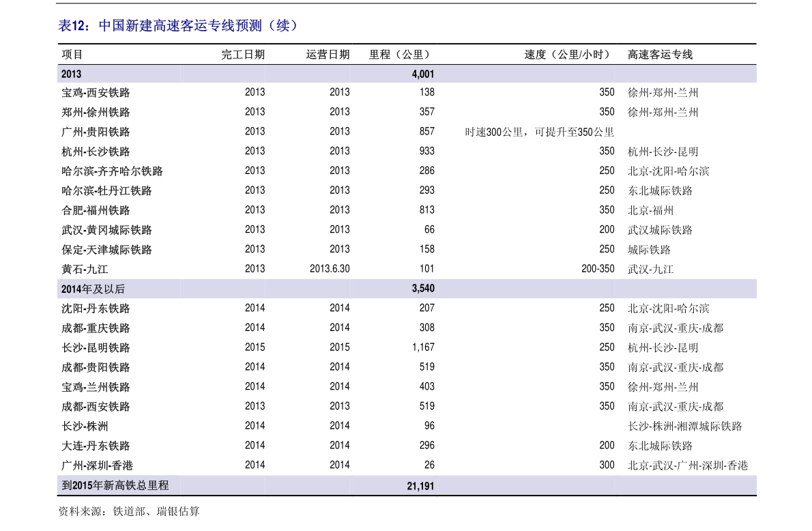This screenshot has height=531, width=812.
Task: Select the 宝鸡-西安铁路 row label
Action: click(96, 92)
